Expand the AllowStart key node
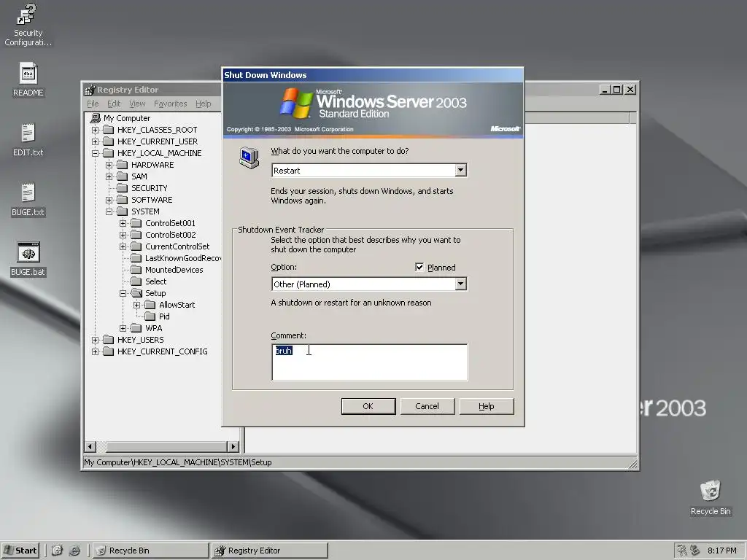Viewport: 747px width, 560px height. [x=136, y=305]
